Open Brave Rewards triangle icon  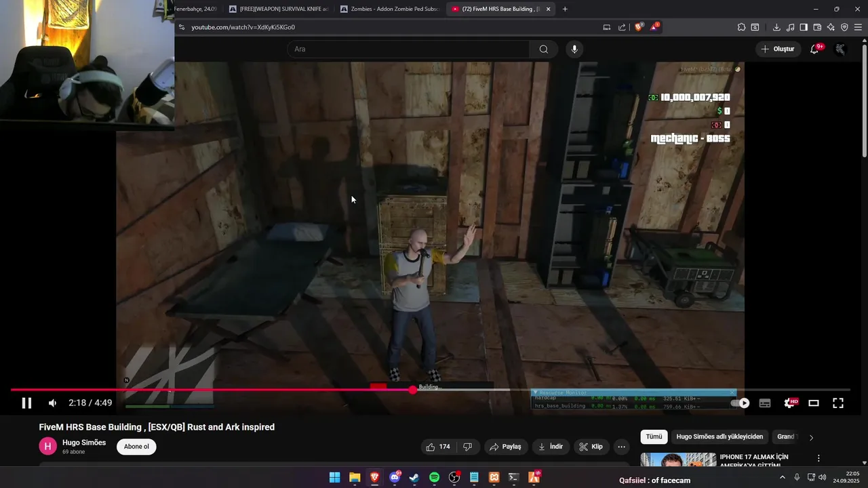[x=654, y=27]
